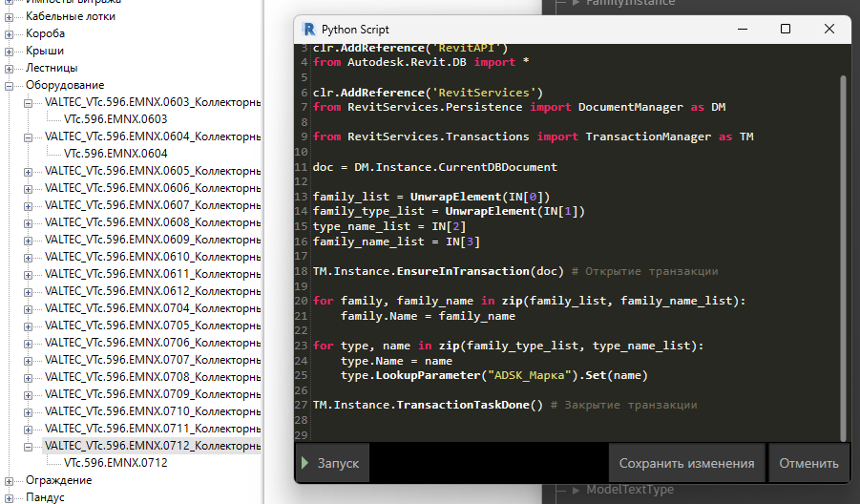Expand the VALTEC_VTc.596.EMNX.0710 family node
The height and width of the screenshot is (504, 860).
click(28, 412)
